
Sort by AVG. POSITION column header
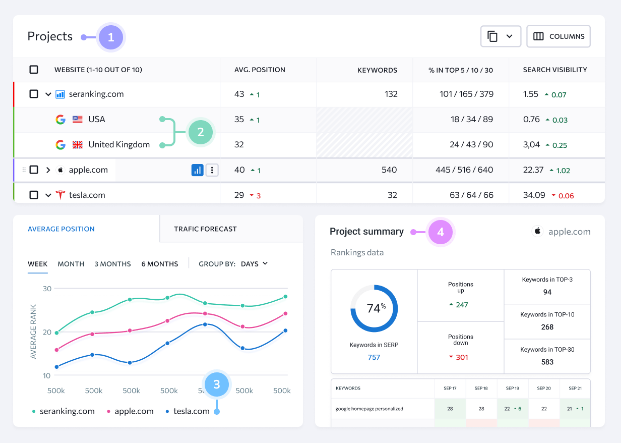tap(260, 70)
